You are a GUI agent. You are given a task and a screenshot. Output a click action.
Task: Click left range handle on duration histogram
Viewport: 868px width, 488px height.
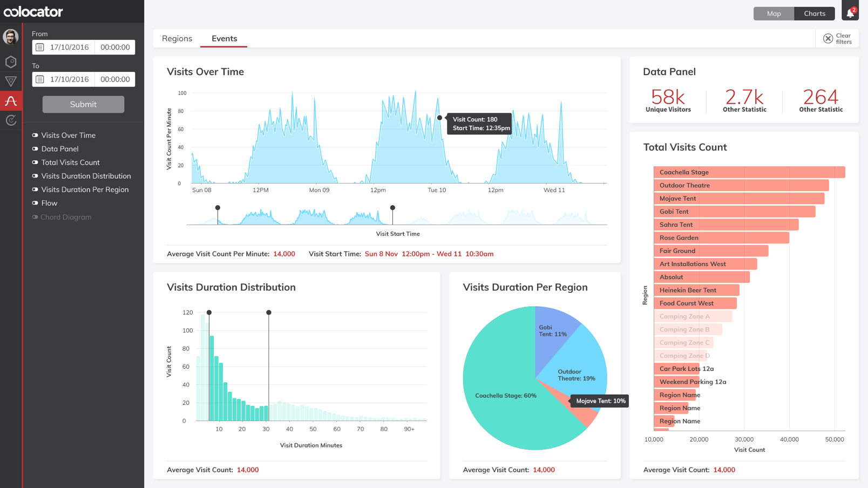pyautogui.click(x=209, y=313)
